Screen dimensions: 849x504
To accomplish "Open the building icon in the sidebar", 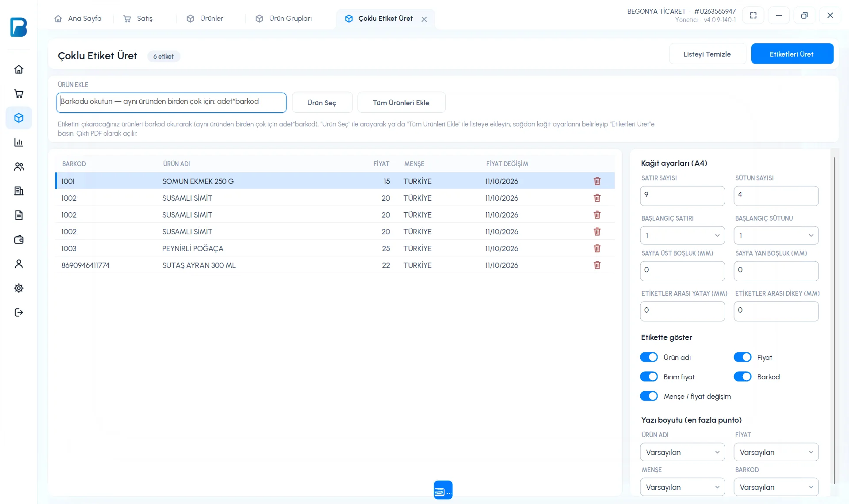I will [19, 191].
